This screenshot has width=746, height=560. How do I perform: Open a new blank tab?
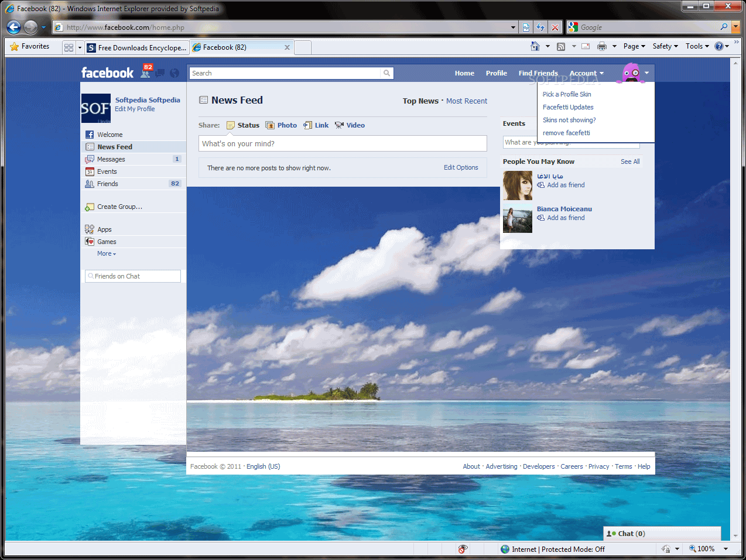(303, 47)
